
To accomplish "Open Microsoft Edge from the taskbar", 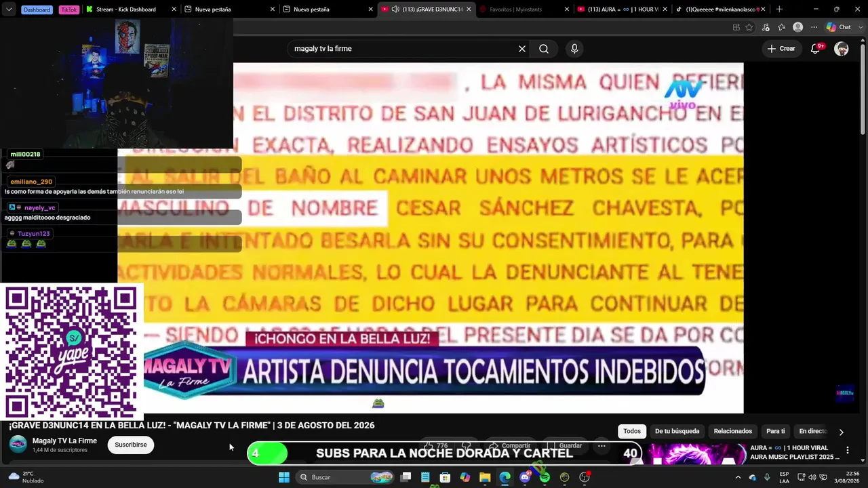I will tap(505, 477).
